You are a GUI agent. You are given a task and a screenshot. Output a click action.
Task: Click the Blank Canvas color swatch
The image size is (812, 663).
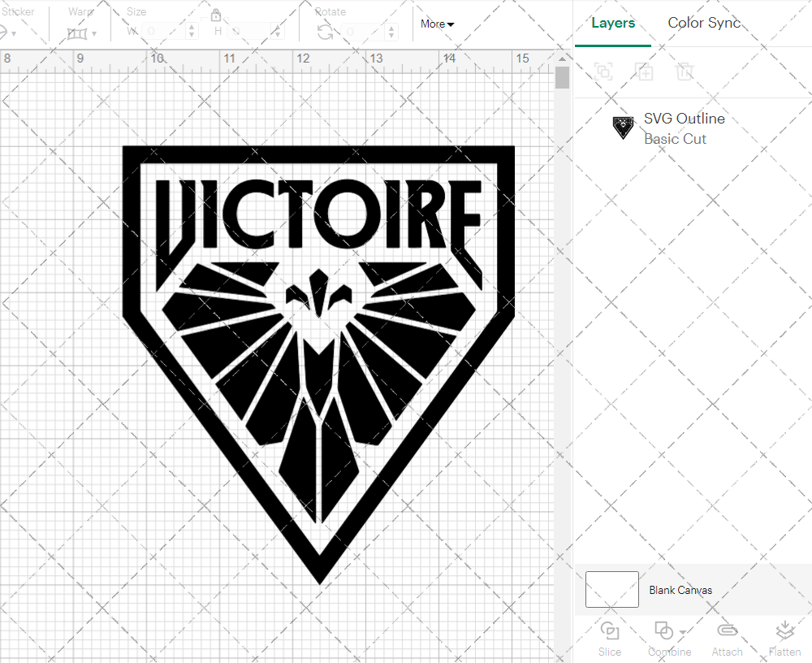point(611,590)
